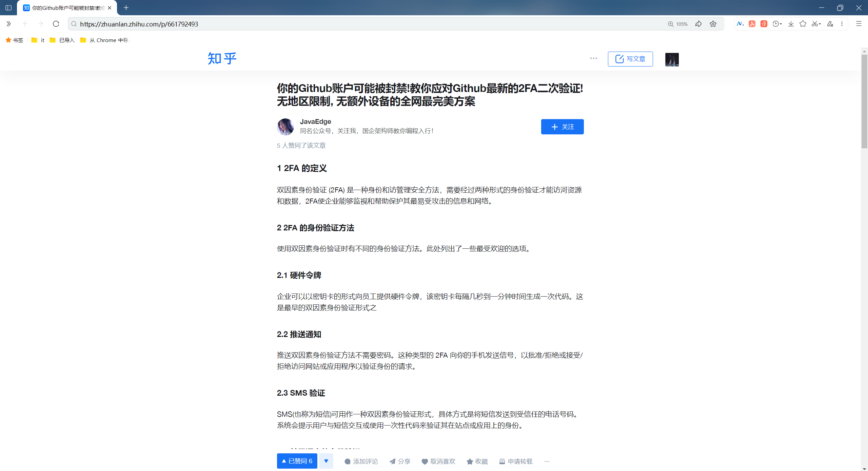Go back with the left arrow
The height and width of the screenshot is (471, 868).
25,24
